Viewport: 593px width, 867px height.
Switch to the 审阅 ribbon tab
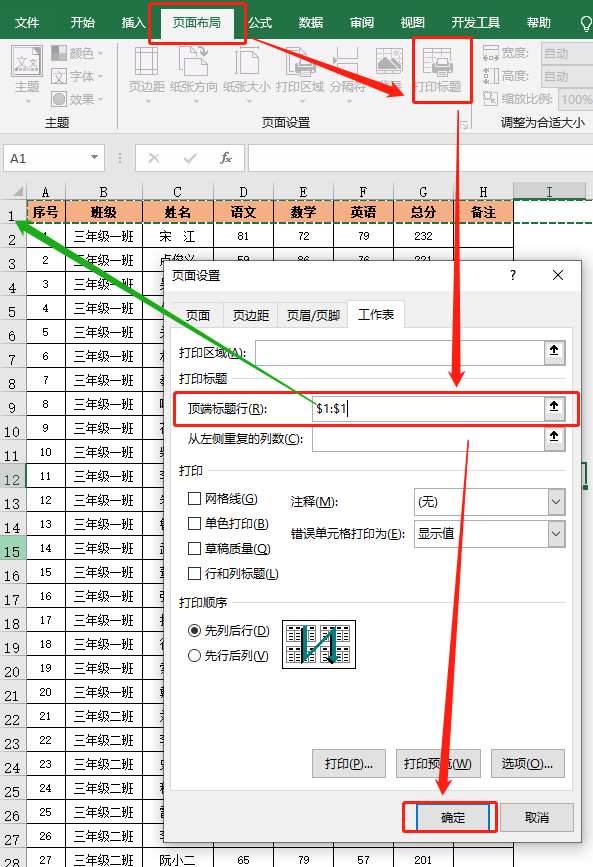coord(362,23)
